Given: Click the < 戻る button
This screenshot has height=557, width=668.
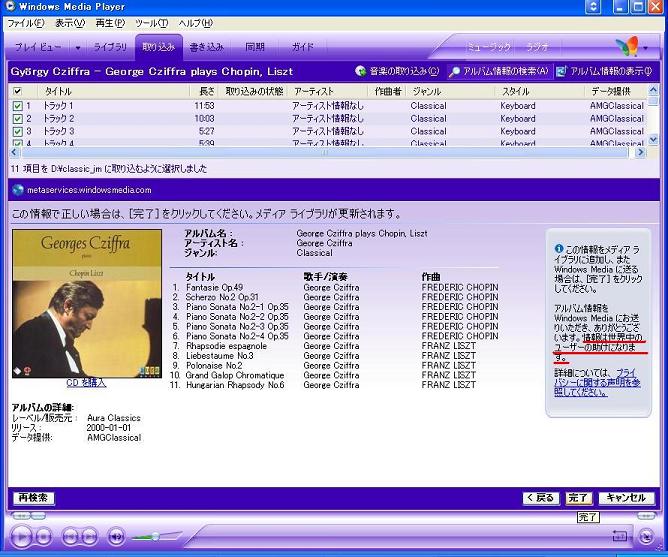Looking at the screenshot, I should tap(541, 498).
